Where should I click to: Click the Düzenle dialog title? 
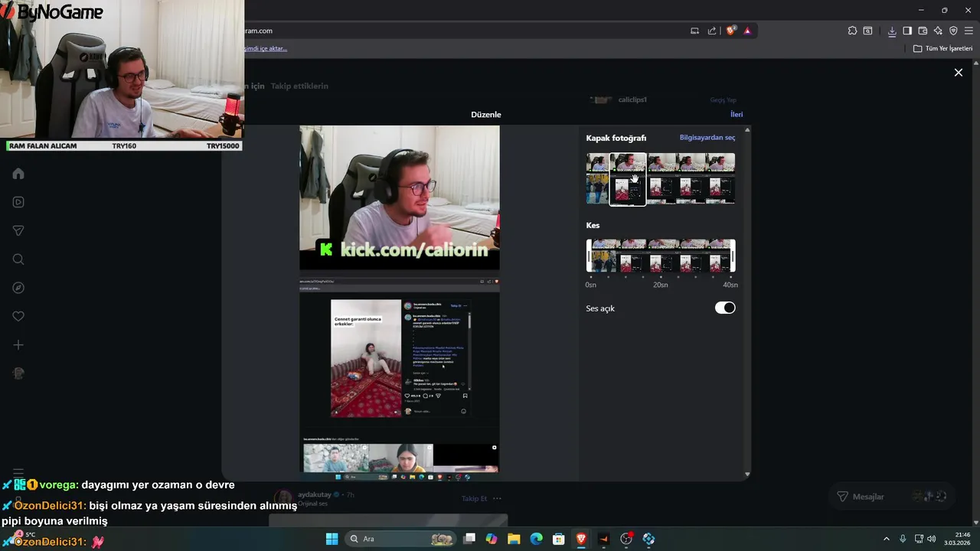(x=486, y=114)
